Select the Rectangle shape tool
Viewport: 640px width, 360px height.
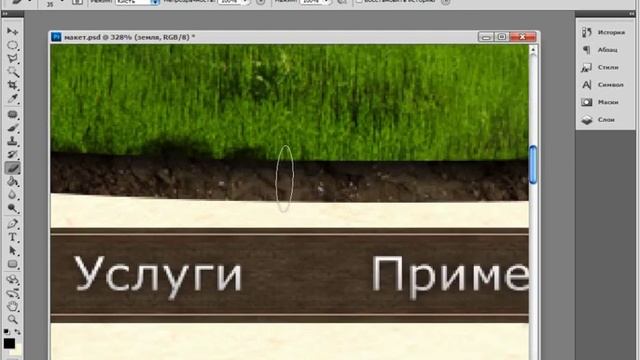point(12,264)
